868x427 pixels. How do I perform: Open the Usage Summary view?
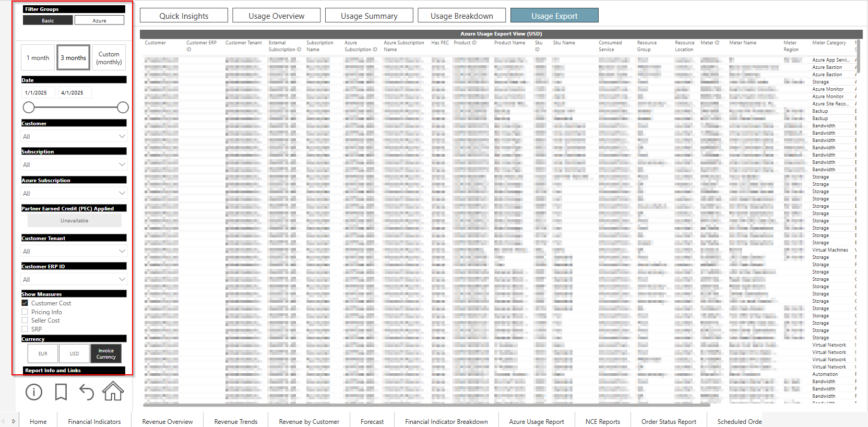pos(369,16)
